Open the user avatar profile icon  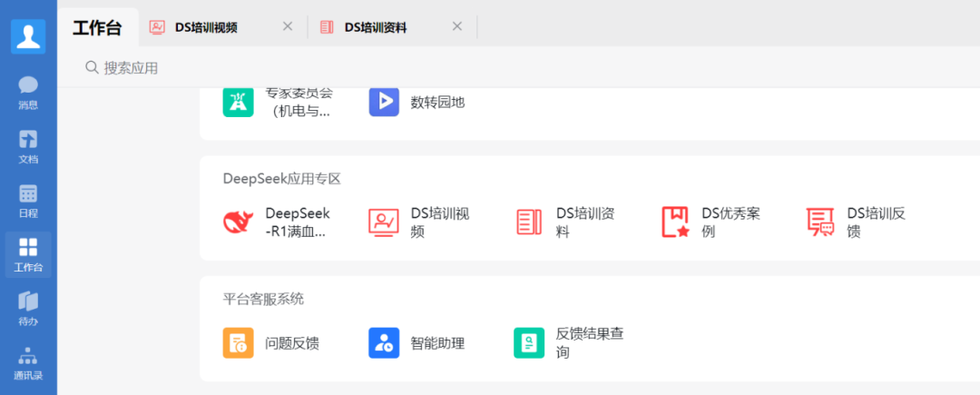click(28, 36)
